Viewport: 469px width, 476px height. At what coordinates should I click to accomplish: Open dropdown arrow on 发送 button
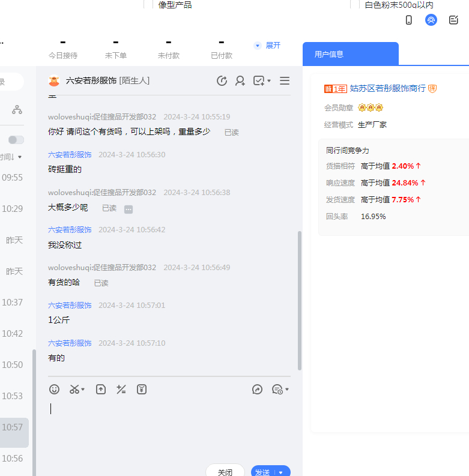click(281, 472)
